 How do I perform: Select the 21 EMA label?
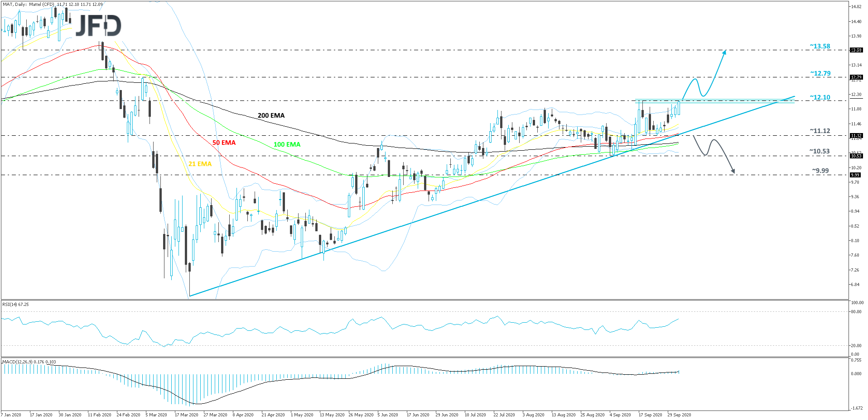pos(199,164)
